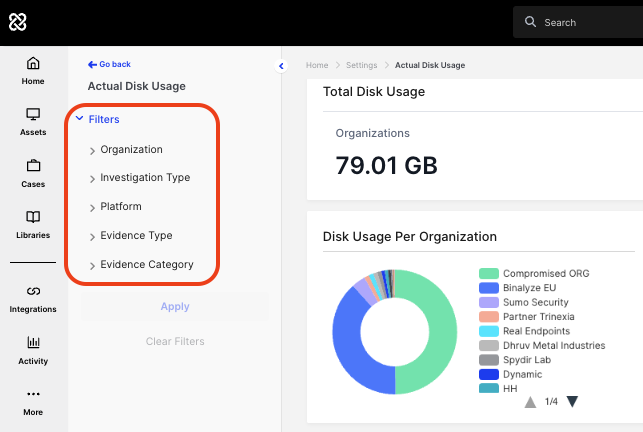Go to next legend page arrow
643x432 pixels.
572,402
